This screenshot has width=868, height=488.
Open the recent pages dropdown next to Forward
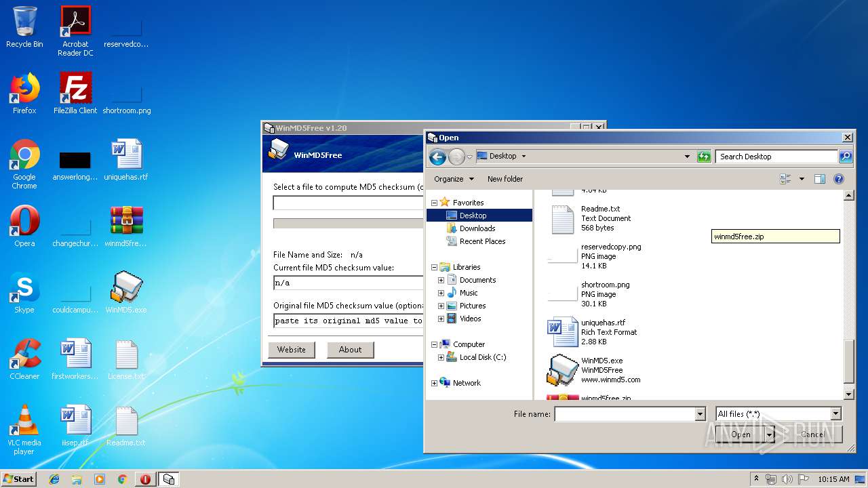[x=469, y=157]
